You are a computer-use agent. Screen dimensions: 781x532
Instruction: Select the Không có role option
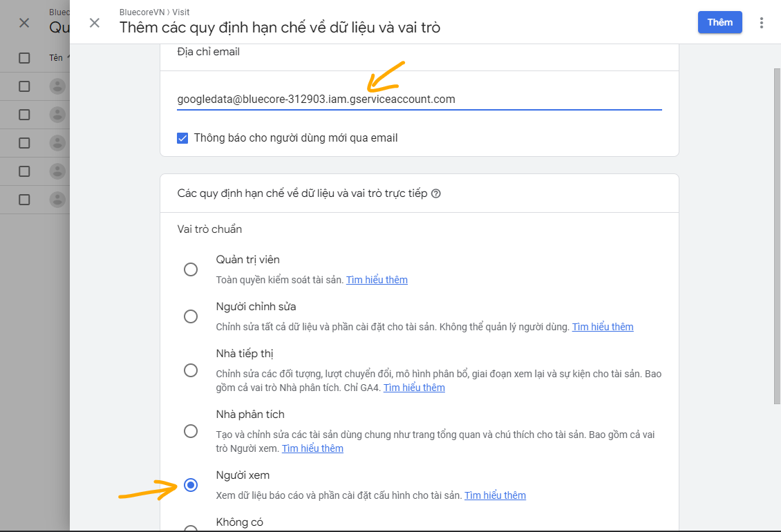point(191,528)
